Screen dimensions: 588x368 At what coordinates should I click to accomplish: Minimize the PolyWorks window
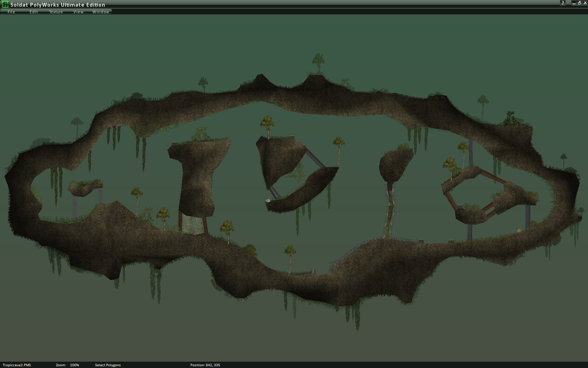574,3
